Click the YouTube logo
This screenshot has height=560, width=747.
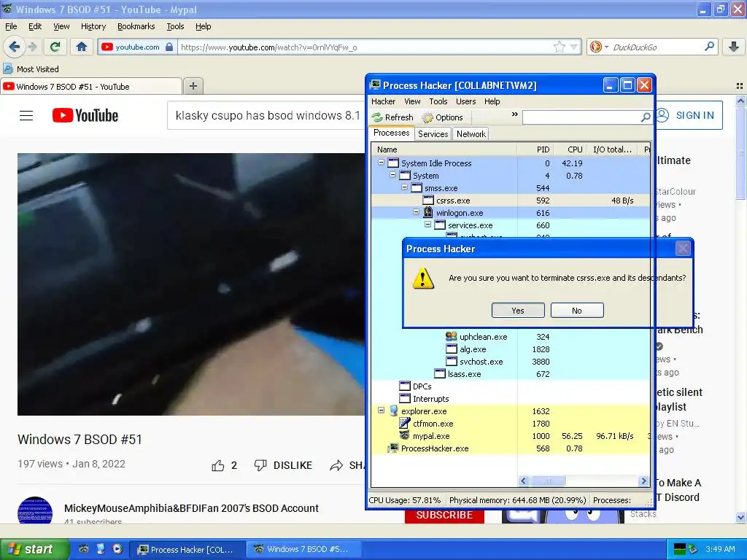[85, 116]
